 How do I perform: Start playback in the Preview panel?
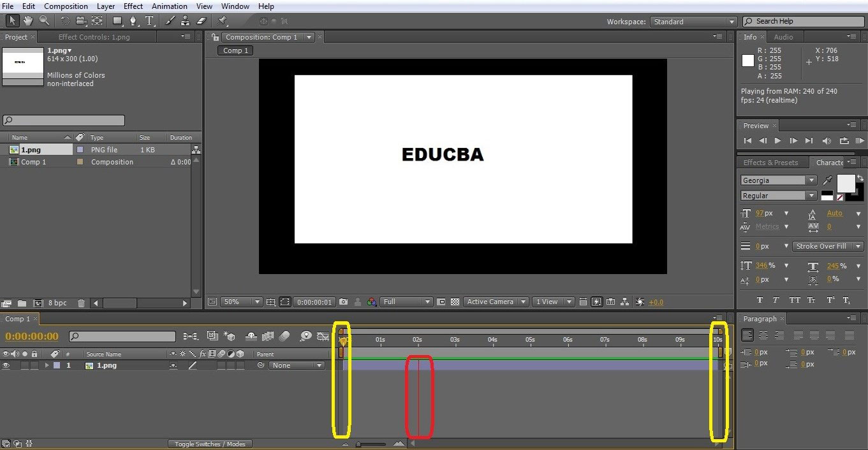pos(777,141)
